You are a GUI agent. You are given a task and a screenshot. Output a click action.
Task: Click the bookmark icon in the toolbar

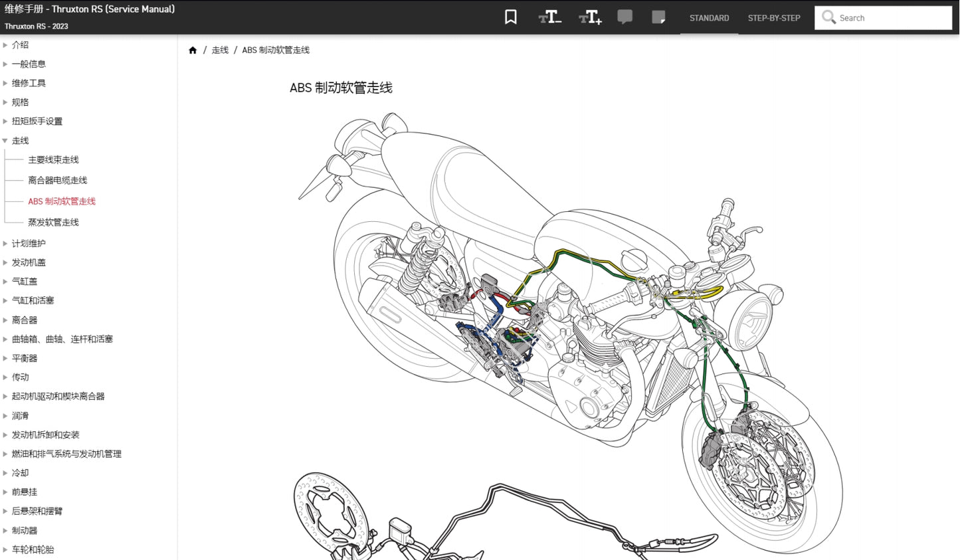tap(510, 16)
